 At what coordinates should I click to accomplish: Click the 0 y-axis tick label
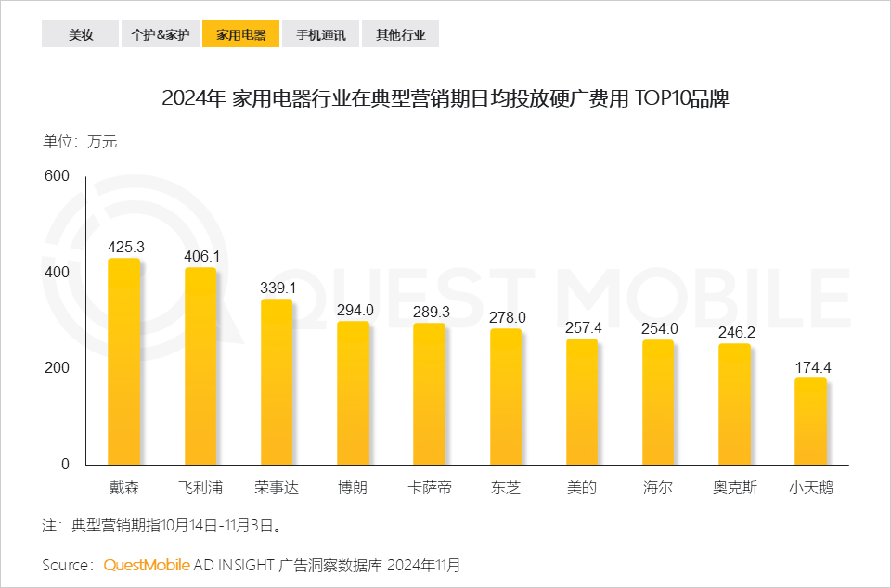pos(65,465)
